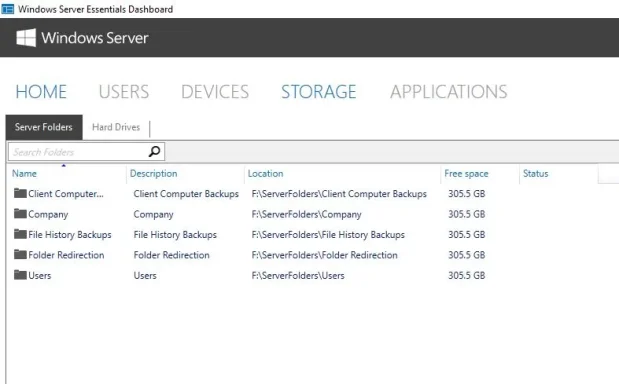
Task: Sort by the Description column header
Action: (154, 173)
